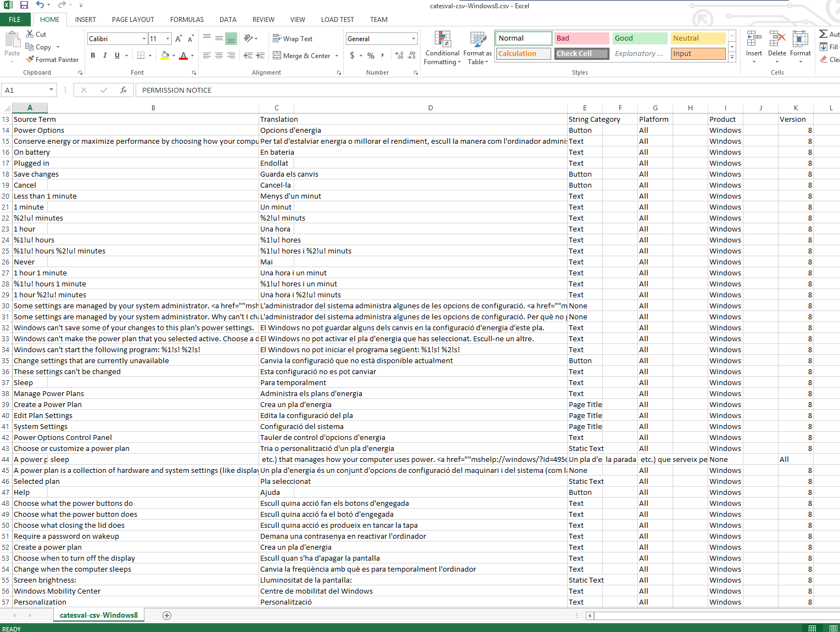The height and width of the screenshot is (632, 840).
Task: Open the General number format dropdown
Action: tap(413, 39)
